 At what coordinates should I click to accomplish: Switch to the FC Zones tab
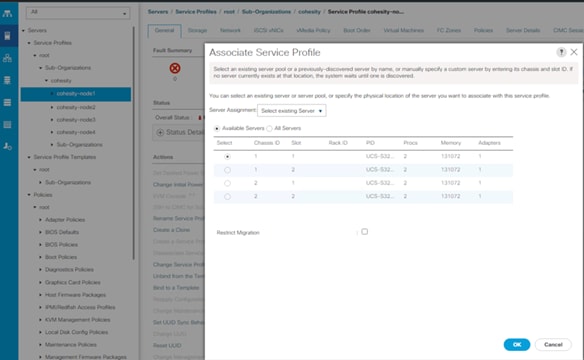pos(448,31)
